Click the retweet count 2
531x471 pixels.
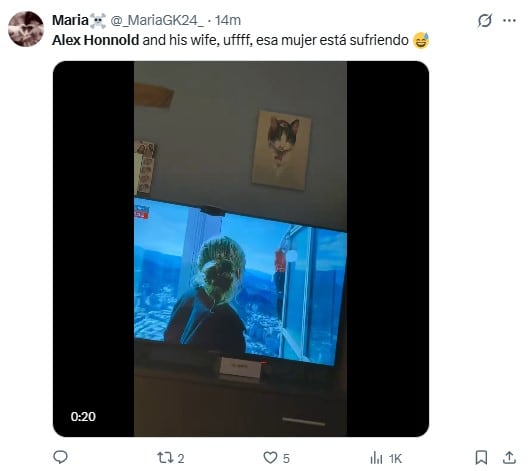coord(181,458)
